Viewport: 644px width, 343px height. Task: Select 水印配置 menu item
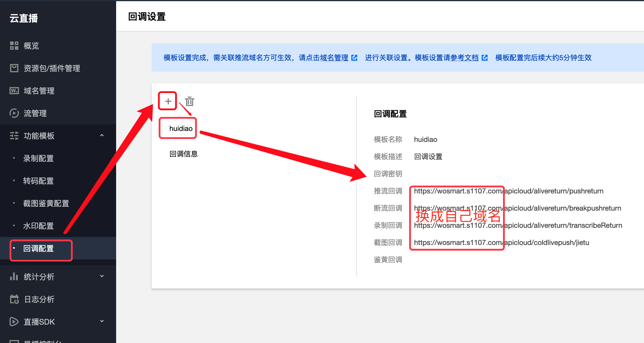point(39,226)
